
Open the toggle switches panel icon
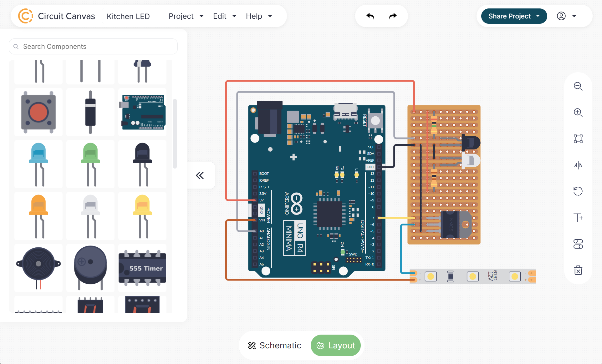click(x=578, y=244)
